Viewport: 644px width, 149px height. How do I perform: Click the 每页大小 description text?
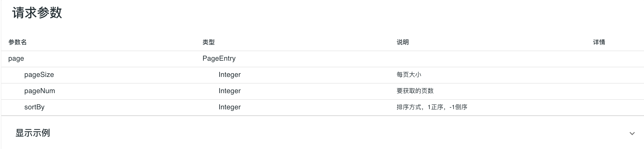[x=409, y=75]
